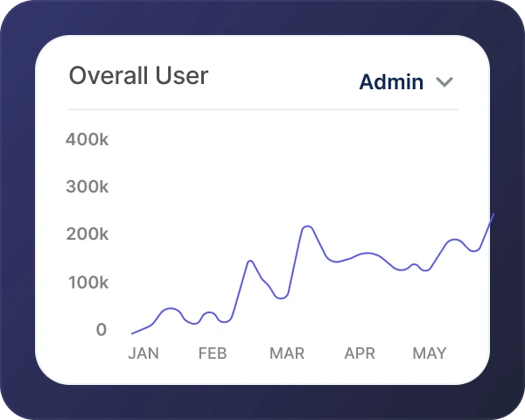Click the divider line under the header
This screenshot has height=420, width=525.
click(262, 109)
